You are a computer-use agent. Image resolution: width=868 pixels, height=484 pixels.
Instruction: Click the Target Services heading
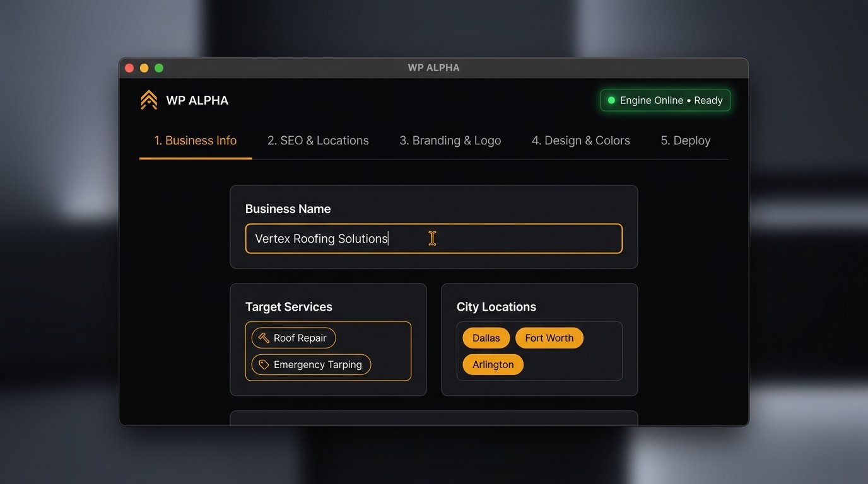(x=289, y=307)
